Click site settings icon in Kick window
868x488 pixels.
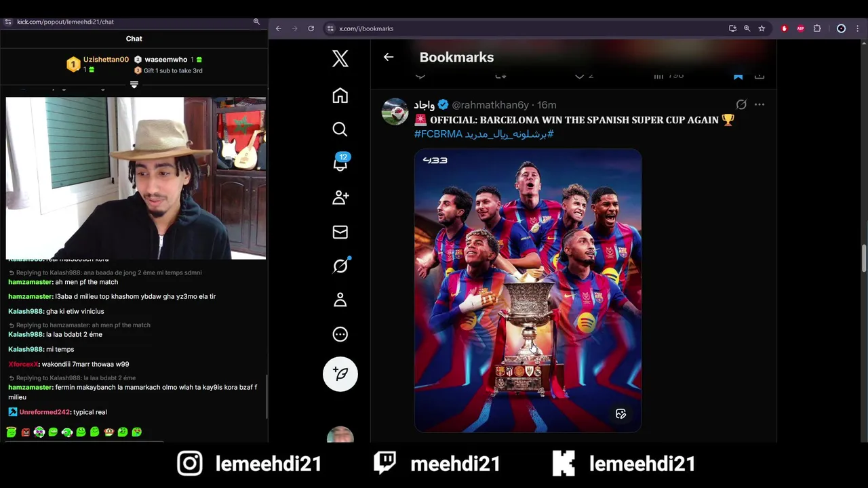point(7,22)
